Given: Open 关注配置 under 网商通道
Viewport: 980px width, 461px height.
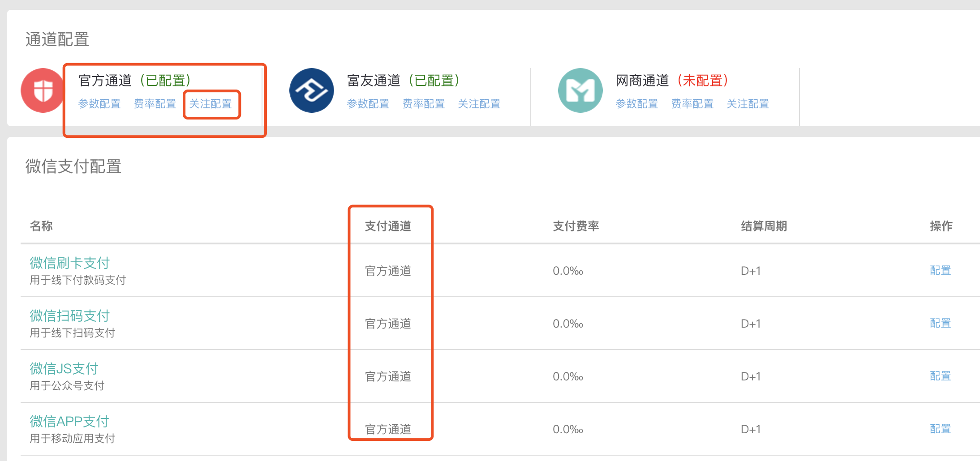Looking at the screenshot, I should coord(748,104).
